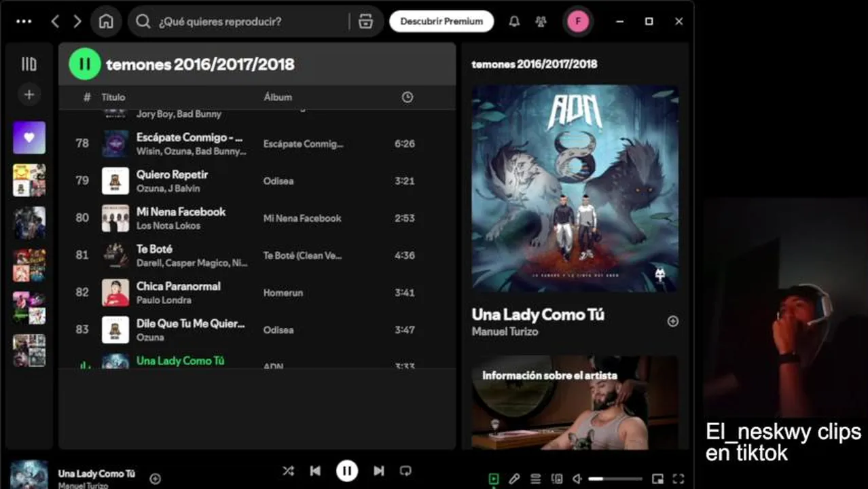Screen dimensions: 868x489
Task: Open the second sidebar playlist thumbnail below Liked Songs
Action: coord(29,180)
